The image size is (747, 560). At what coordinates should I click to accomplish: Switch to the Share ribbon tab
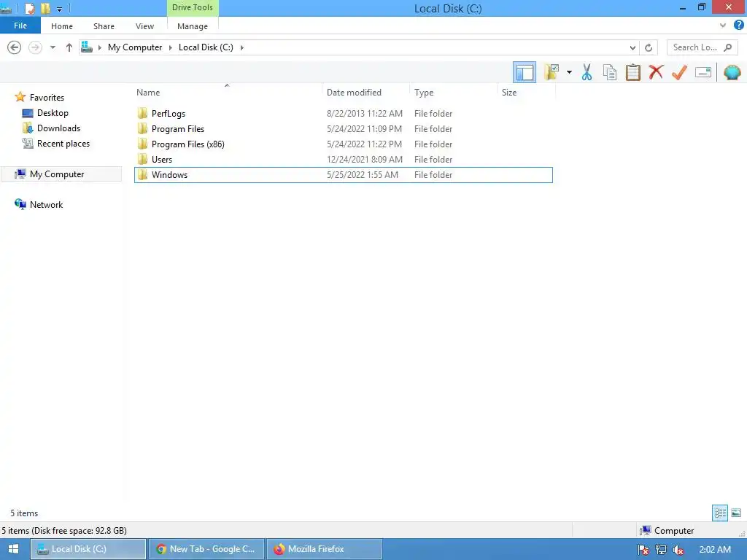pos(104,26)
